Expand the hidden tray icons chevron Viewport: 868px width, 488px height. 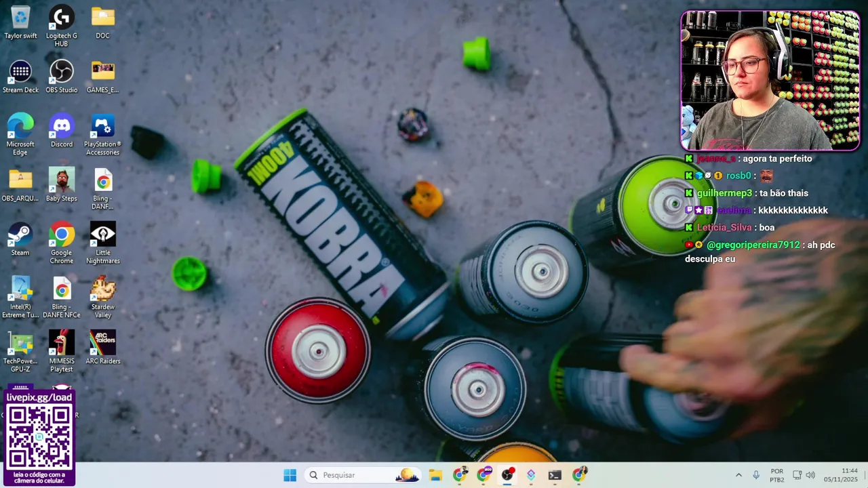(738, 475)
